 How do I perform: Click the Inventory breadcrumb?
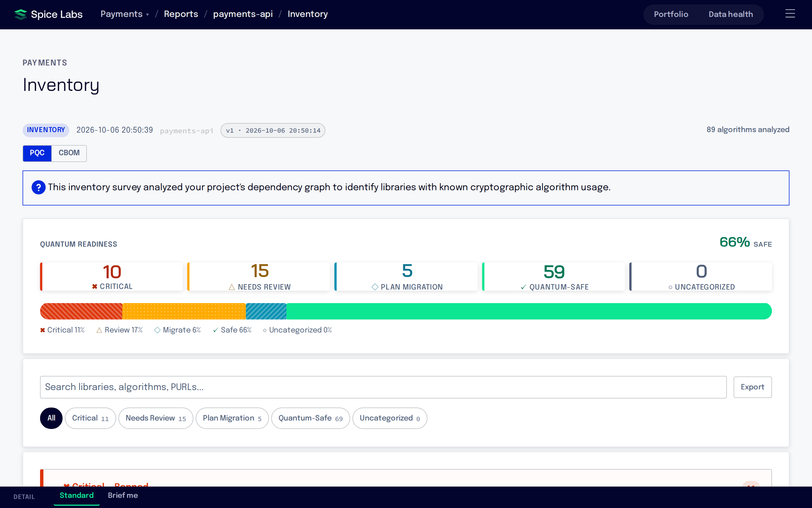[x=307, y=14]
